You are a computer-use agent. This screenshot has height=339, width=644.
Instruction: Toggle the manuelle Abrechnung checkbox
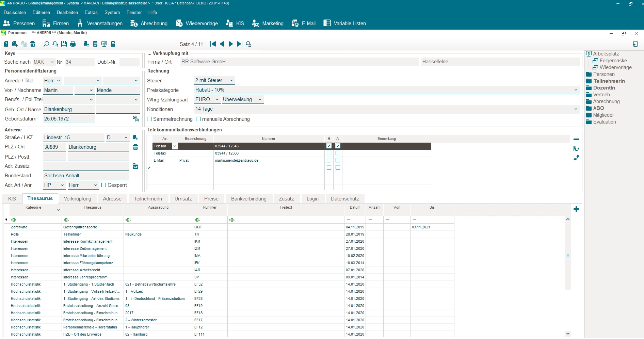coord(198,119)
